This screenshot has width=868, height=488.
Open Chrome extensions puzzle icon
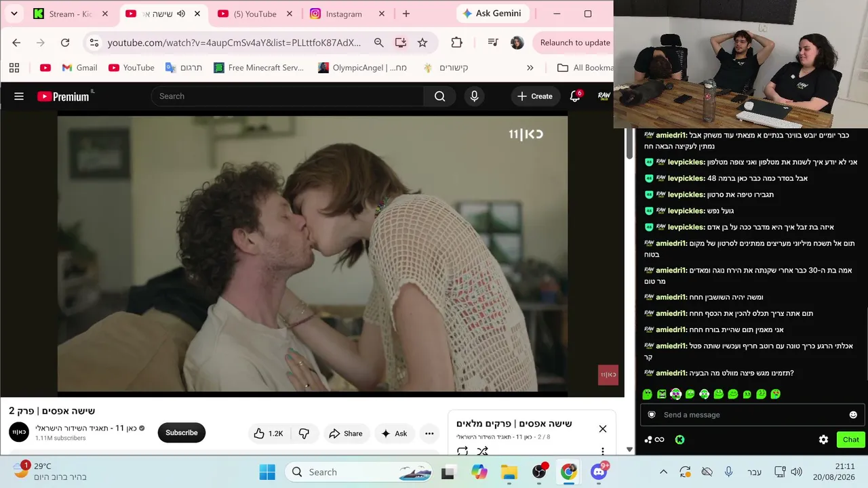456,43
